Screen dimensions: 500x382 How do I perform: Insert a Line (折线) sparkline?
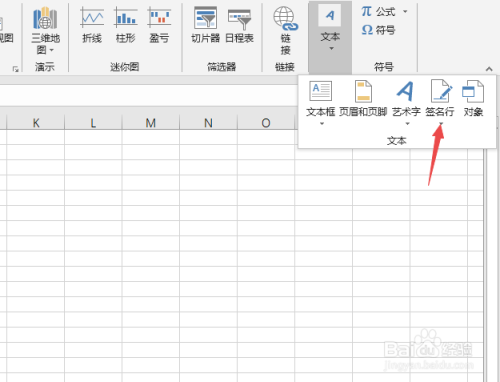click(92, 25)
